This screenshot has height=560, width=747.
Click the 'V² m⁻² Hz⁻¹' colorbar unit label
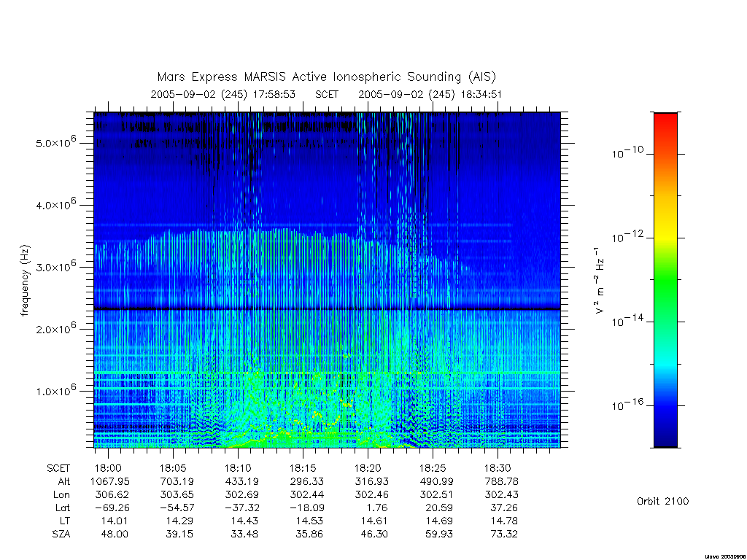coord(600,281)
